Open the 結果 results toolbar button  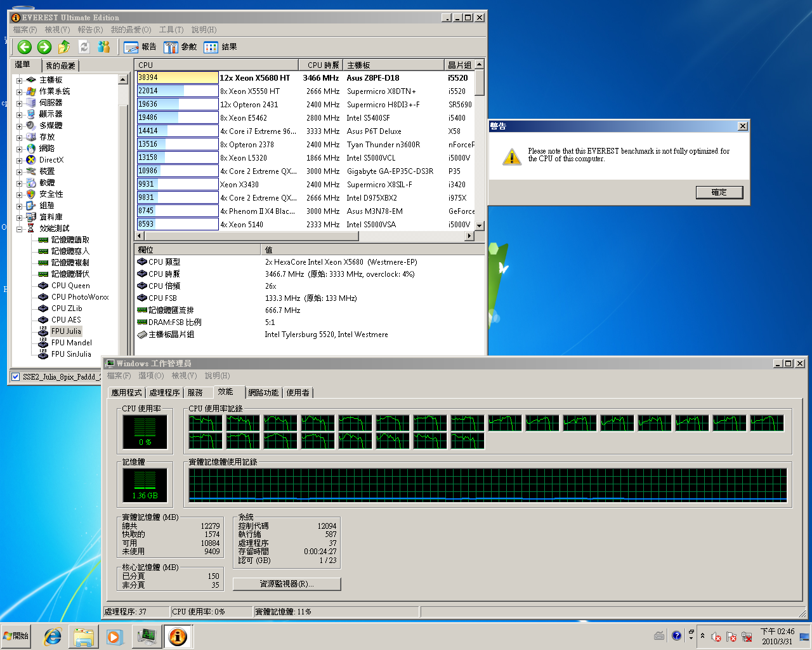point(220,47)
